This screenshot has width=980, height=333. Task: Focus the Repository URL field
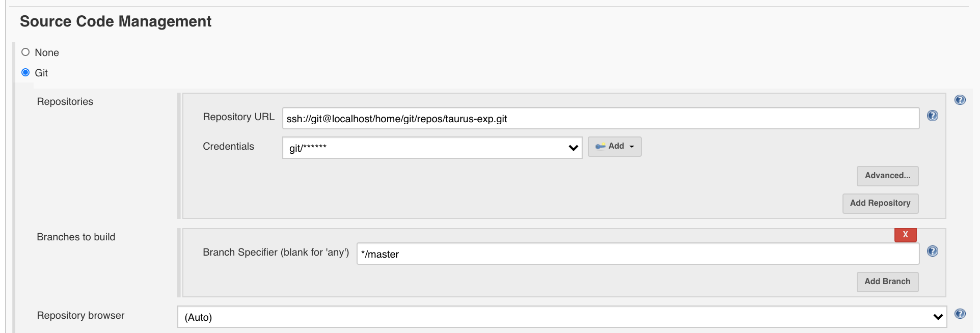tap(601, 118)
